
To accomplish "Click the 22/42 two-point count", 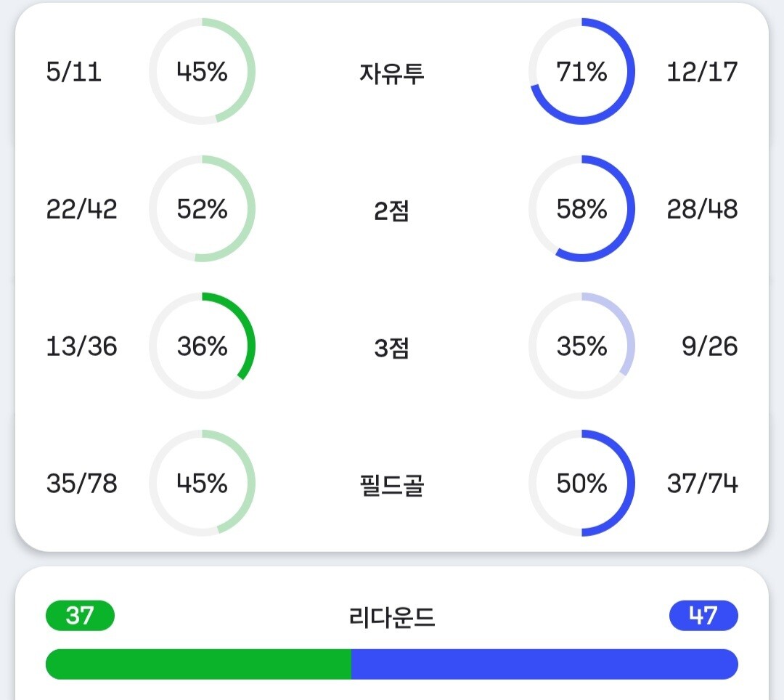I will pyautogui.click(x=81, y=209).
